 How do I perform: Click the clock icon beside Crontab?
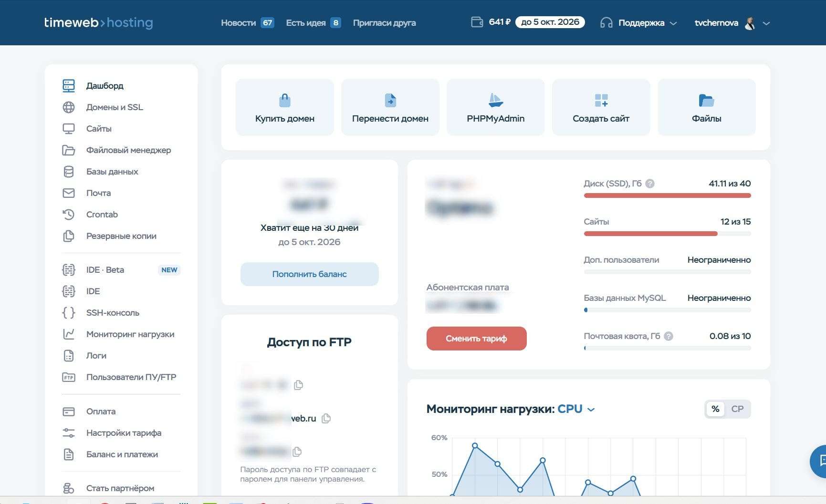click(x=69, y=215)
